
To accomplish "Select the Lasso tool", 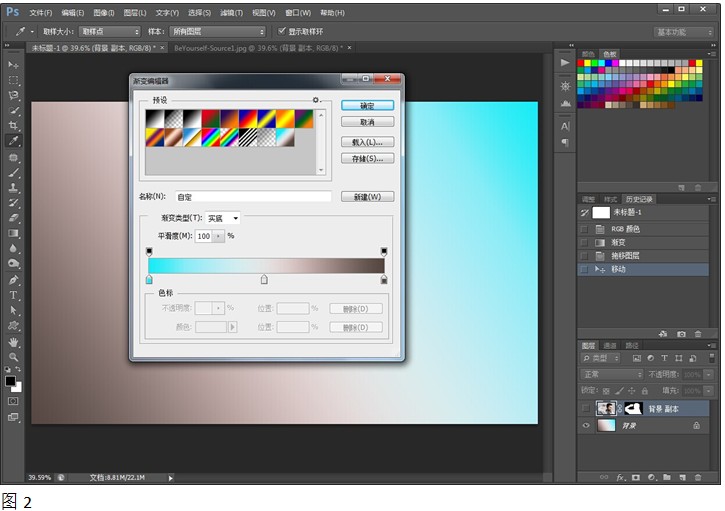I will coord(13,95).
